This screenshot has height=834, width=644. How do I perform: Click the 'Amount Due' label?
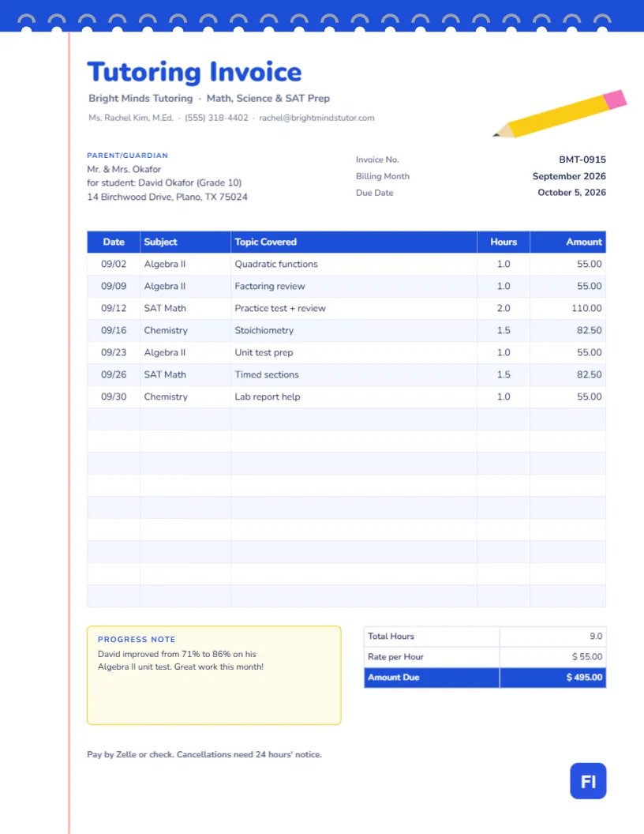[x=394, y=678]
